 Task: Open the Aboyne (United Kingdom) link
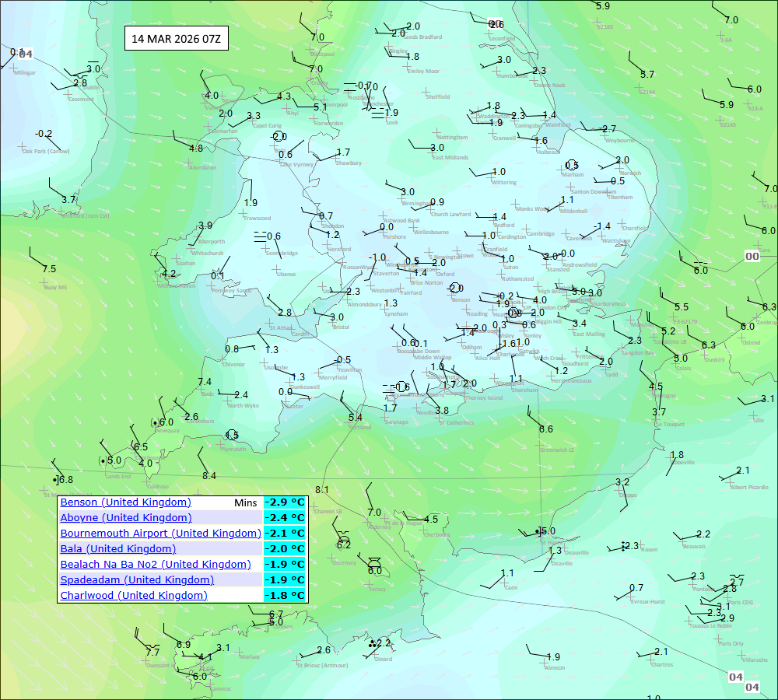click(126, 517)
